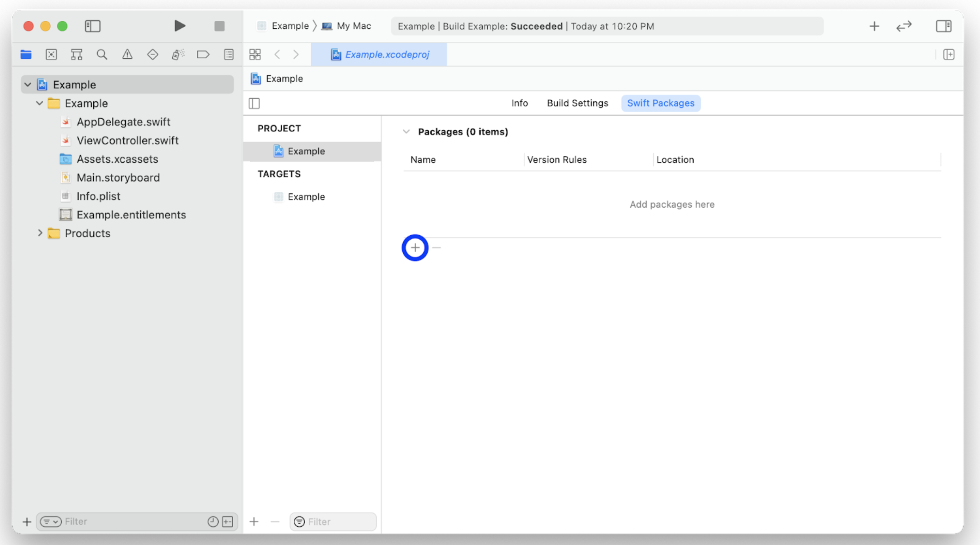Image resolution: width=980 pixels, height=545 pixels.
Task: Open Example.entitlements
Action: [x=131, y=215]
